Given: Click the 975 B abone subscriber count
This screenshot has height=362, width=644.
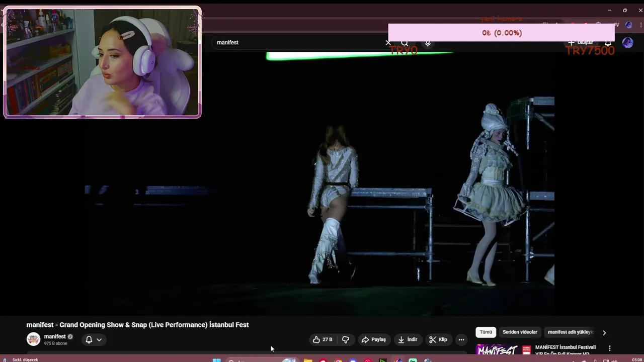Looking at the screenshot, I should click(55, 343).
